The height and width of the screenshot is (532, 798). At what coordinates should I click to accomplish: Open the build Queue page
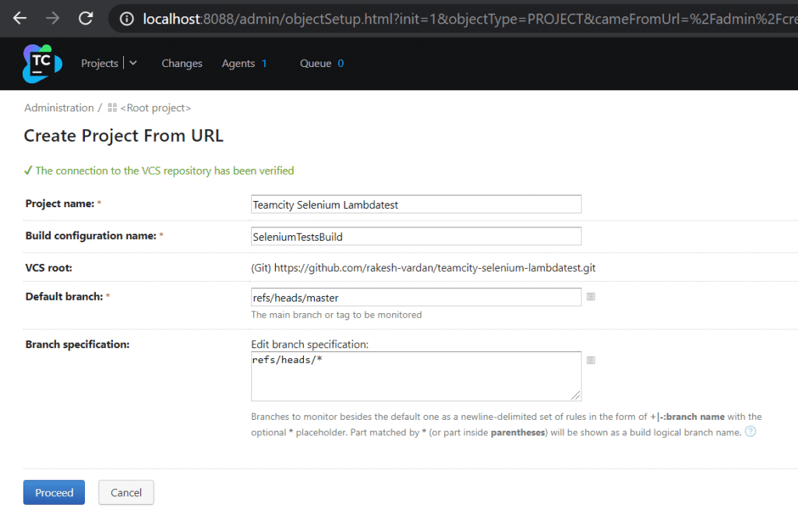[316, 63]
